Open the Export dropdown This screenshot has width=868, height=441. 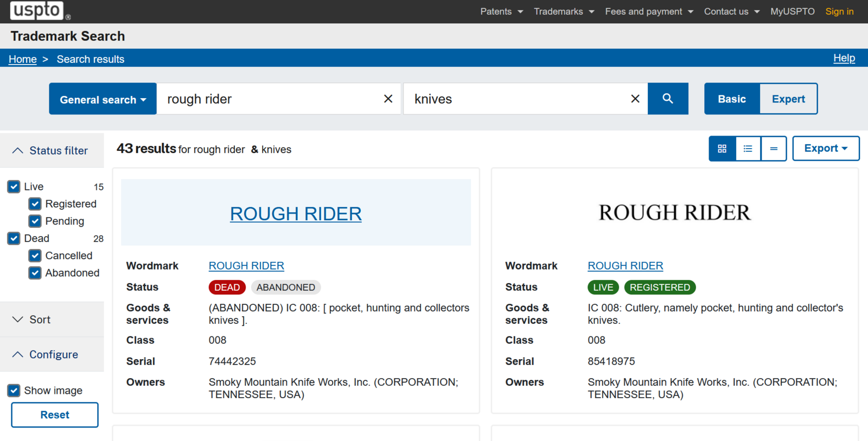825,149
